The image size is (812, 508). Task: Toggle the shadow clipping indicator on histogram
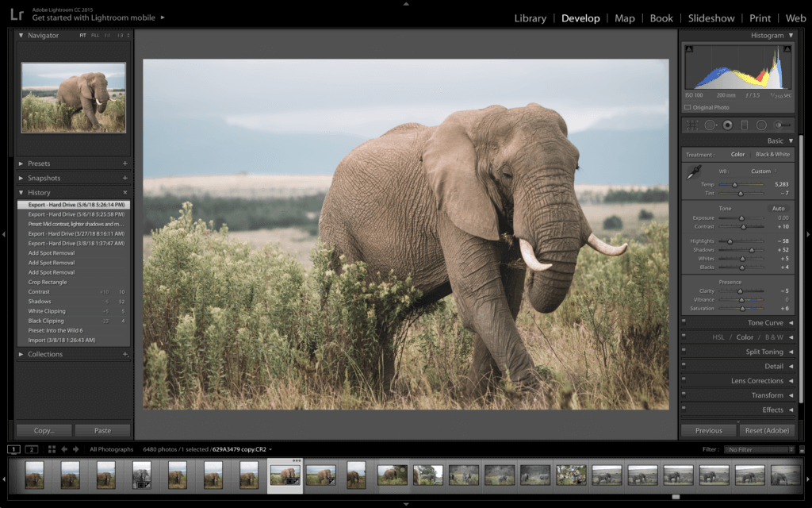pos(688,48)
